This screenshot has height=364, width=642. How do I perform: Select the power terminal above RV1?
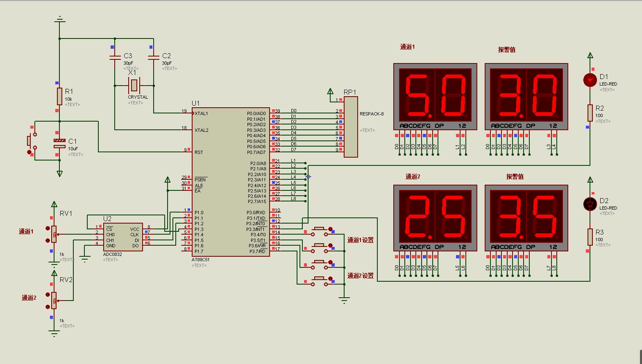[54, 204]
